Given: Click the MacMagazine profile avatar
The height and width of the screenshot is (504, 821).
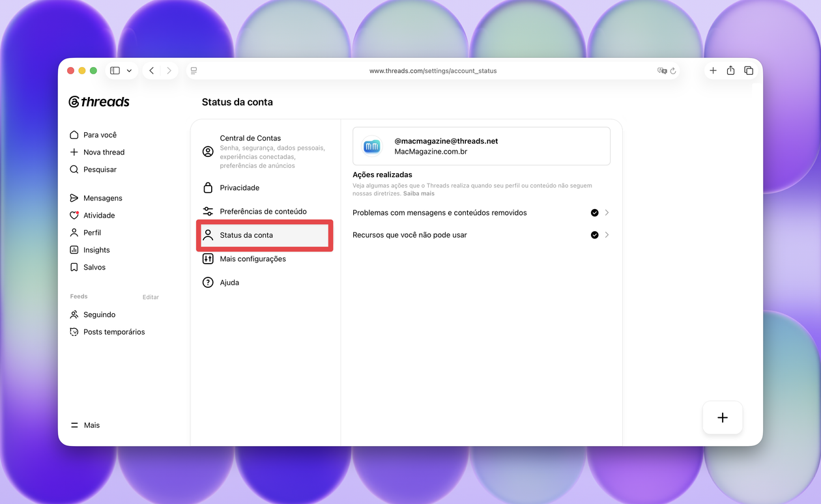Looking at the screenshot, I should (372, 147).
